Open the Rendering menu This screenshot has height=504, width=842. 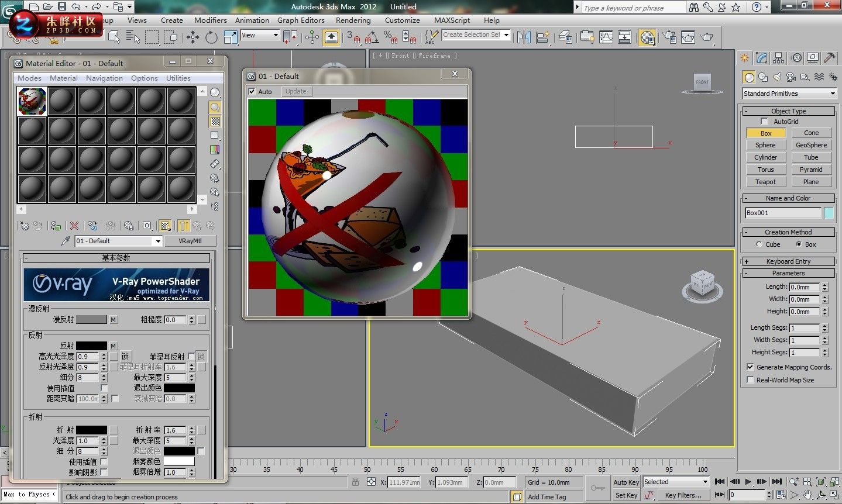tap(353, 20)
